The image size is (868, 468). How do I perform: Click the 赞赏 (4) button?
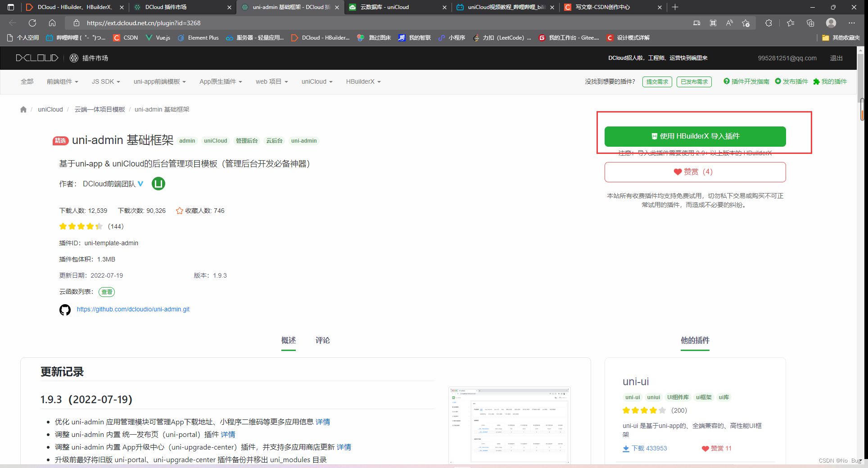[x=695, y=172]
